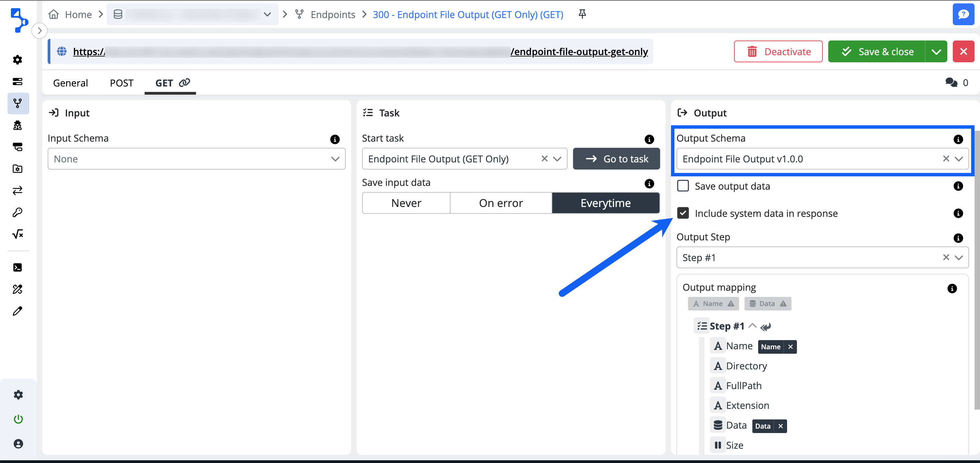Switch to the POST tab

[121, 83]
